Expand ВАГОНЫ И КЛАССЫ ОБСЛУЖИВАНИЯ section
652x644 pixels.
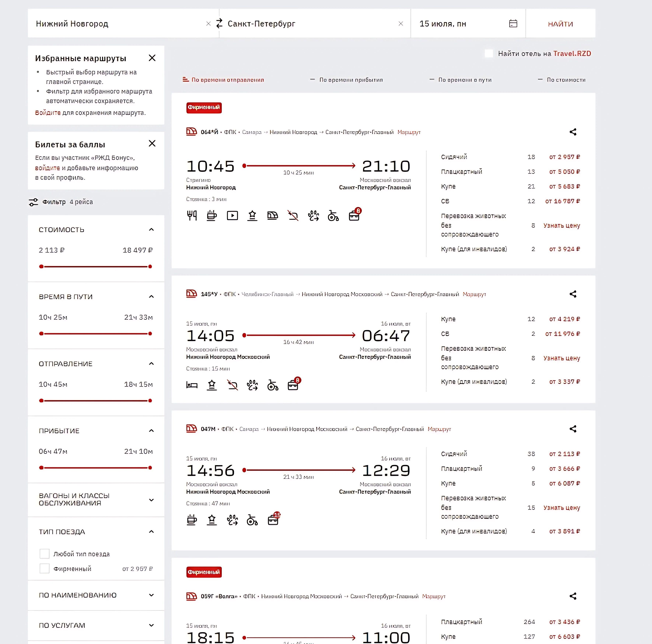click(151, 500)
